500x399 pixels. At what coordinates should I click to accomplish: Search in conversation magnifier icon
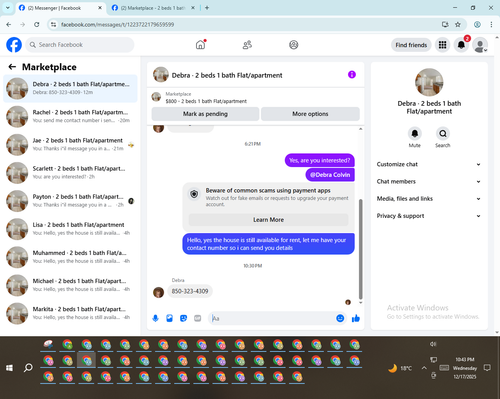pyautogui.click(x=443, y=134)
